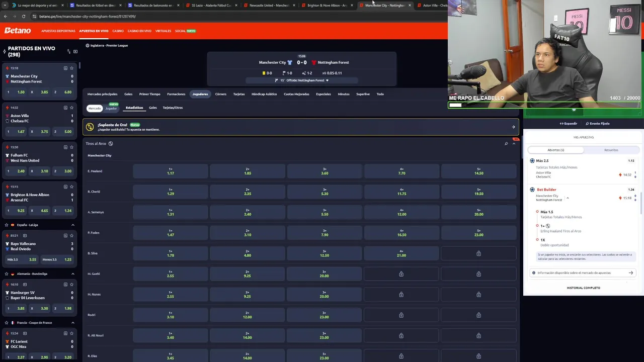Screen dimensions: 644x362
Task: Star the Fulham FC vs West Ham match
Action: 72,147
